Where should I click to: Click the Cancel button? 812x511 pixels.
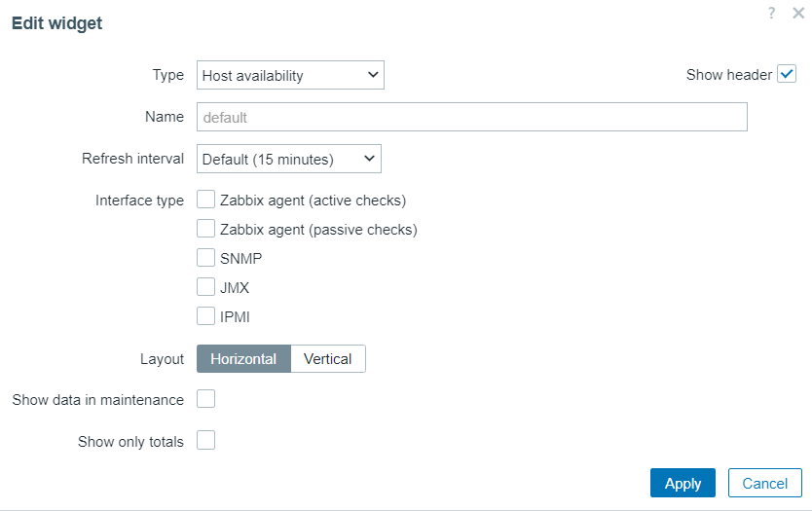(x=765, y=483)
